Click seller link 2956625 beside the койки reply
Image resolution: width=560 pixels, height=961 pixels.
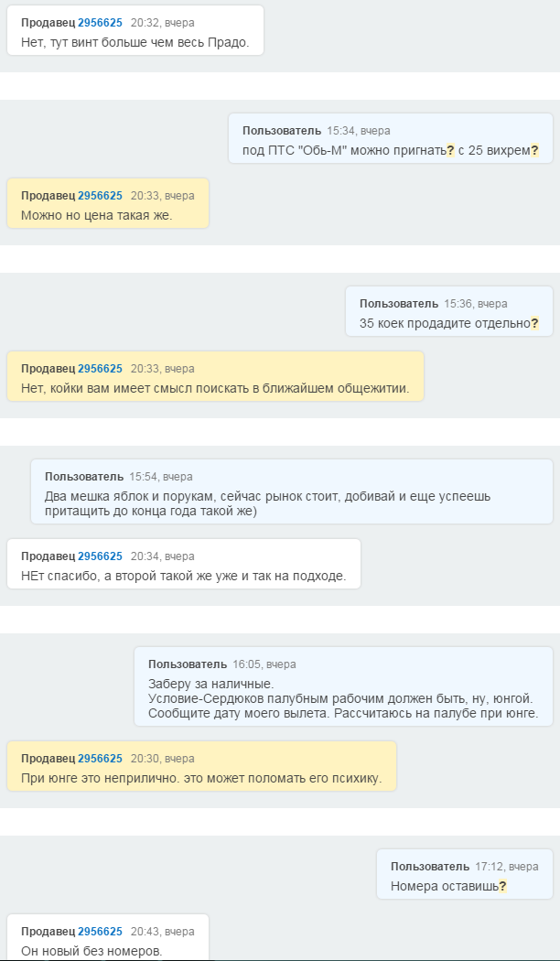(101, 368)
